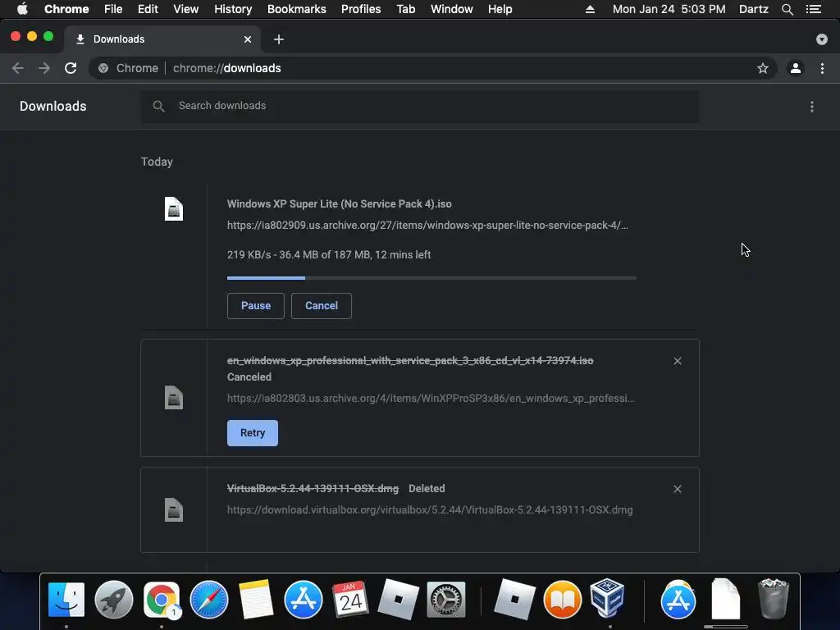Viewport: 840px width, 630px height.
Task: Open Books from the Dock
Action: (563, 600)
